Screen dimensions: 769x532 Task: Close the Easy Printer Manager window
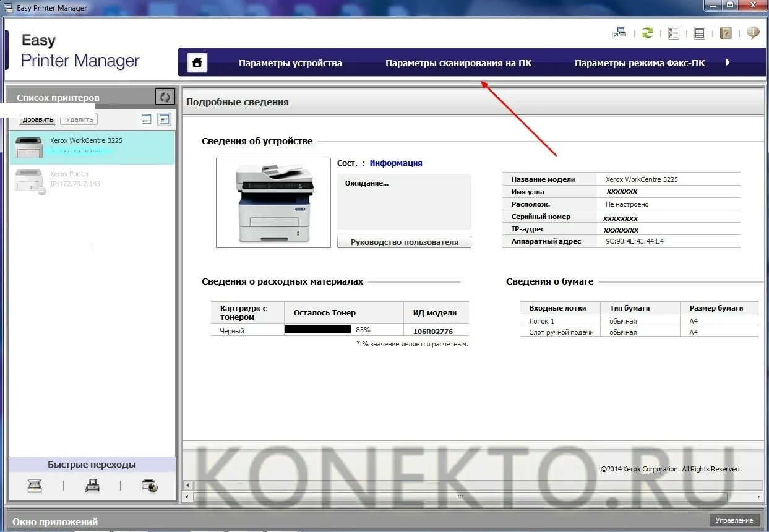click(x=752, y=5)
